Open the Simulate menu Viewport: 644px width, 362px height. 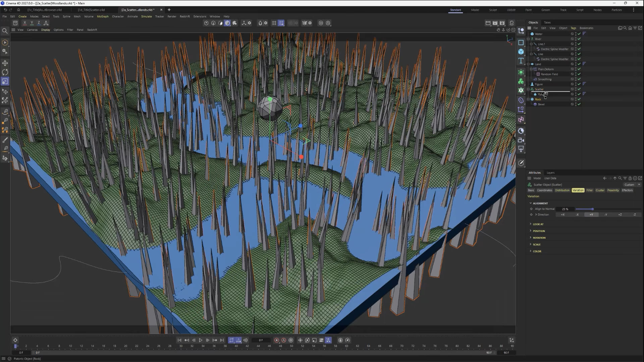pos(146,16)
